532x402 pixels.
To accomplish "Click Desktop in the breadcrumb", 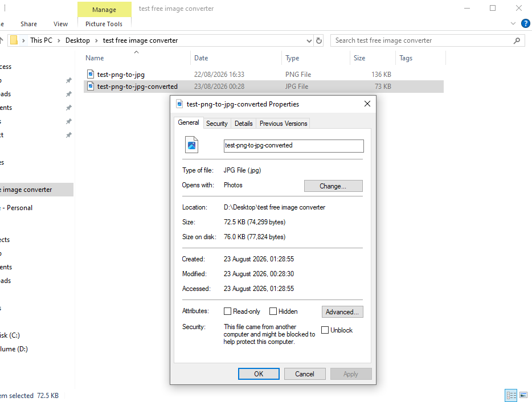I will coord(77,40).
